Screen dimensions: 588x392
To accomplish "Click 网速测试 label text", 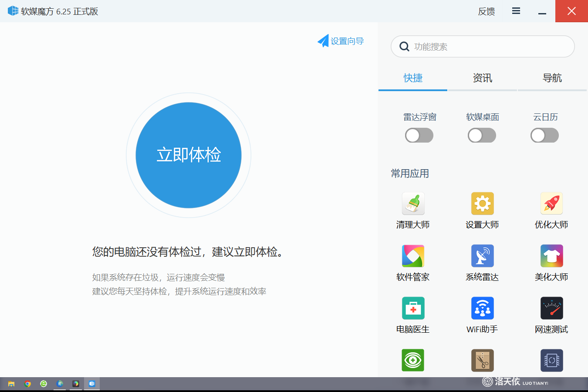I will [551, 329].
